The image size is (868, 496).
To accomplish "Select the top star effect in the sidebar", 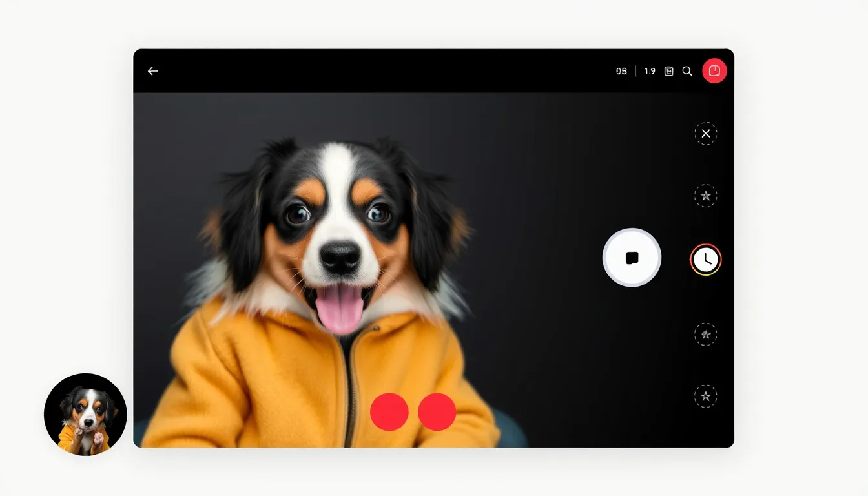I will (x=706, y=196).
